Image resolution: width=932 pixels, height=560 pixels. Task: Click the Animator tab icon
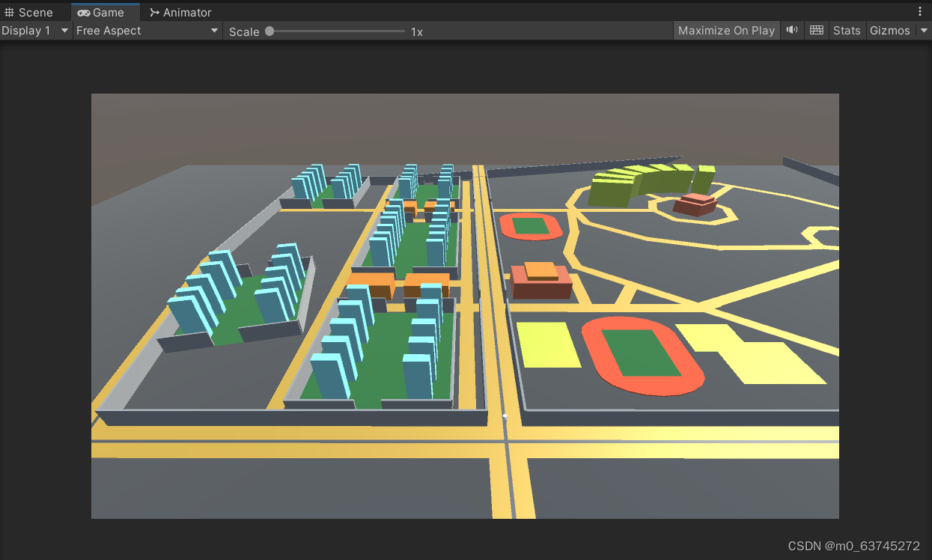[154, 13]
